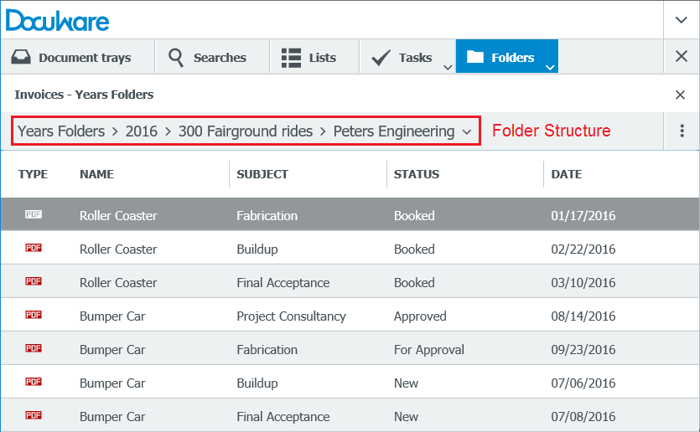Click the PDF icon for Bumper Car For Approval row
The width and height of the screenshot is (700, 432).
tap(33, 350)
